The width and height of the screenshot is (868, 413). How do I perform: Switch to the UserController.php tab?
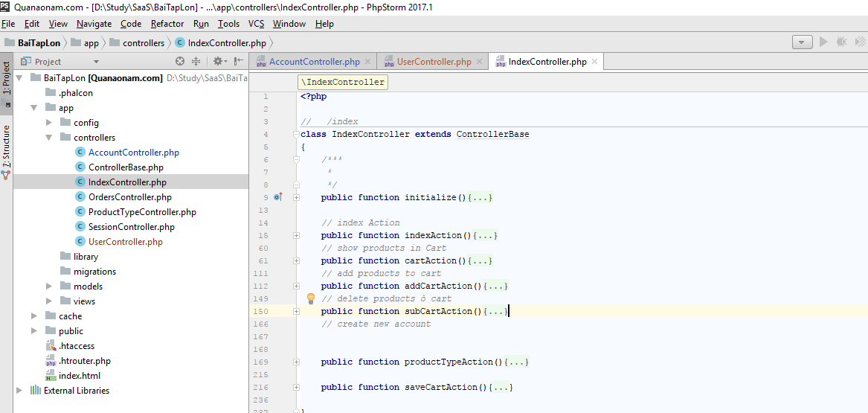pyautogui.click(x=434, y=62)
